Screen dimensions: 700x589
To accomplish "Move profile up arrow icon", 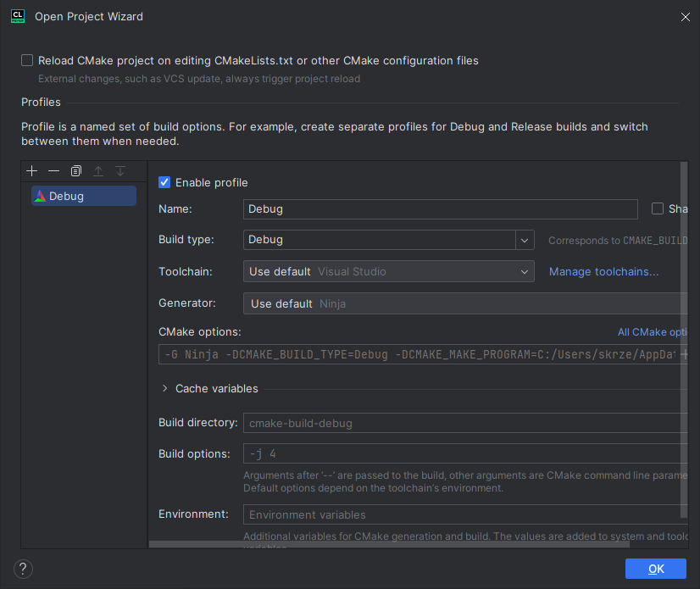I will [x=98, y=171].
